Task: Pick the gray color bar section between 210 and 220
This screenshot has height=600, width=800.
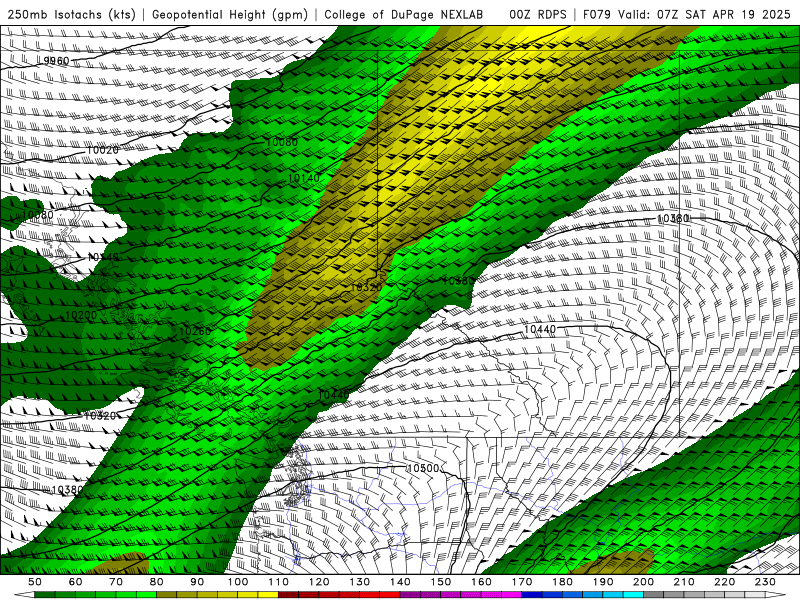Action: pos(705,595)
